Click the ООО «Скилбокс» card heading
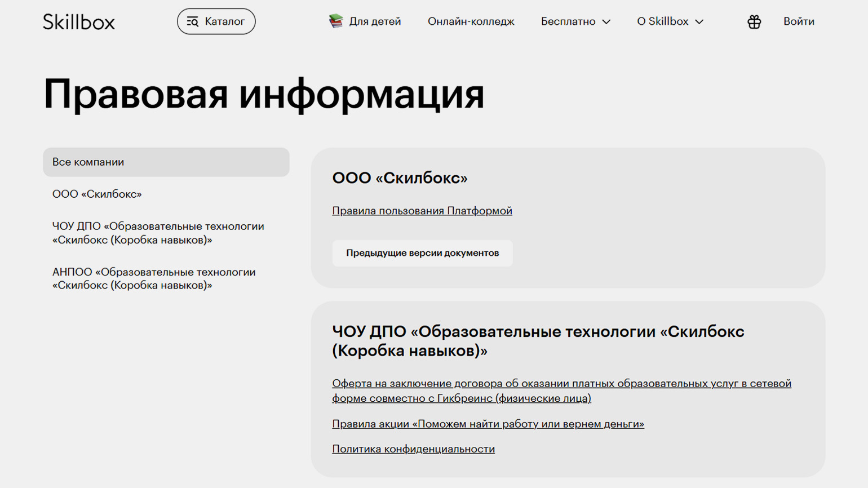 [400, 178]
